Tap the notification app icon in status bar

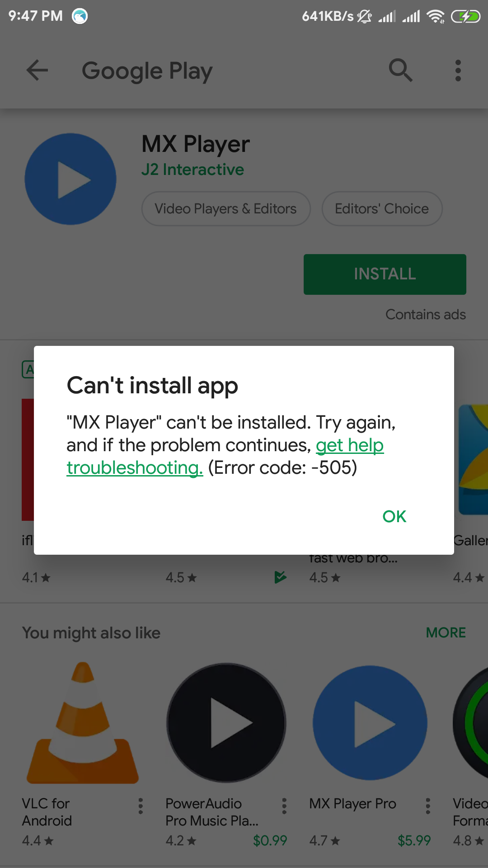click(80, 16)
